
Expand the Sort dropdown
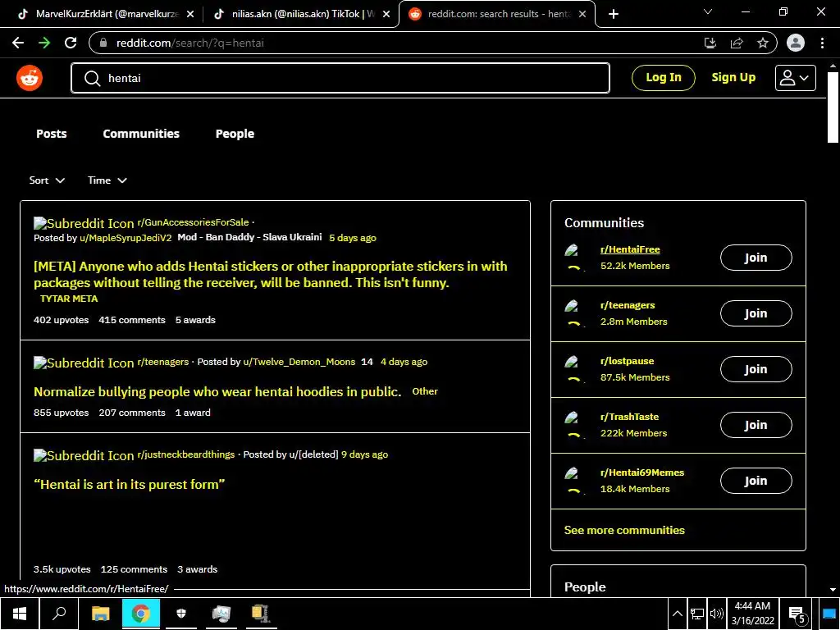(47, 180)
